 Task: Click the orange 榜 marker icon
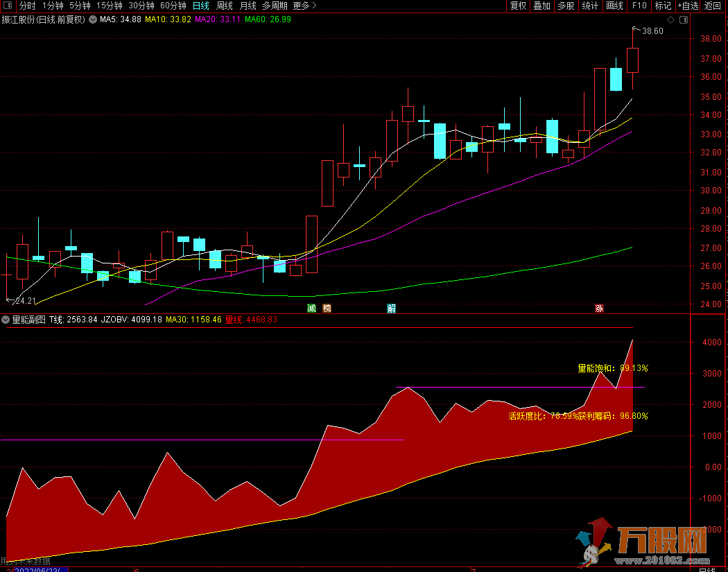tap(327, 309)
